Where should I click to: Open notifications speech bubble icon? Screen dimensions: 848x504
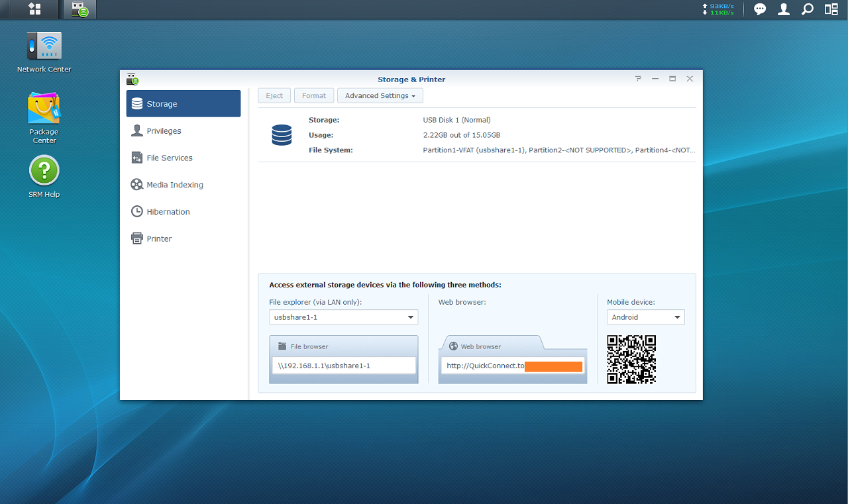coord(760,9)
